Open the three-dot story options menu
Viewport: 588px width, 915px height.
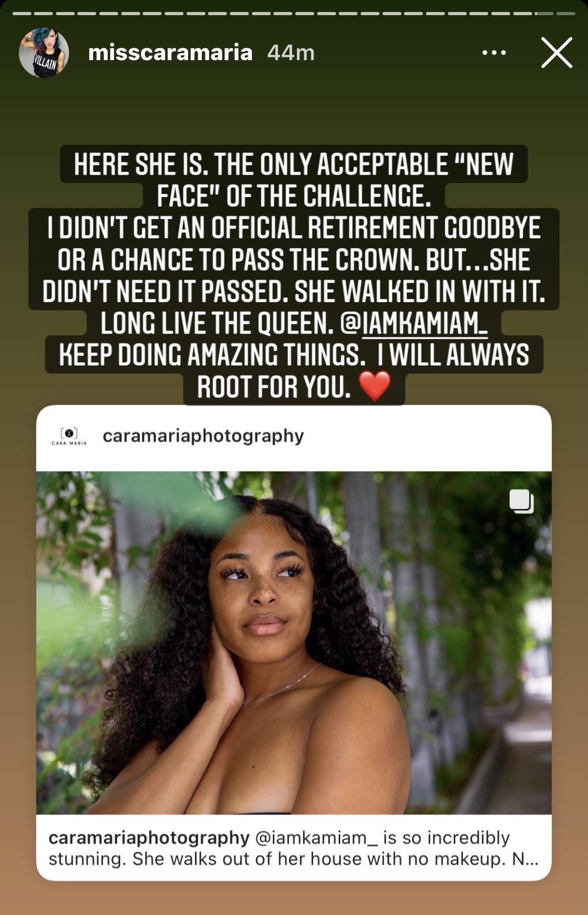click(x=494, y=52)
